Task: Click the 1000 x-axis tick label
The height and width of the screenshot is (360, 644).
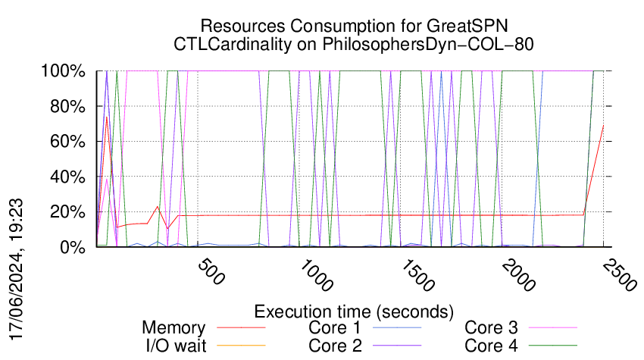Action: [x=316, y=275]
